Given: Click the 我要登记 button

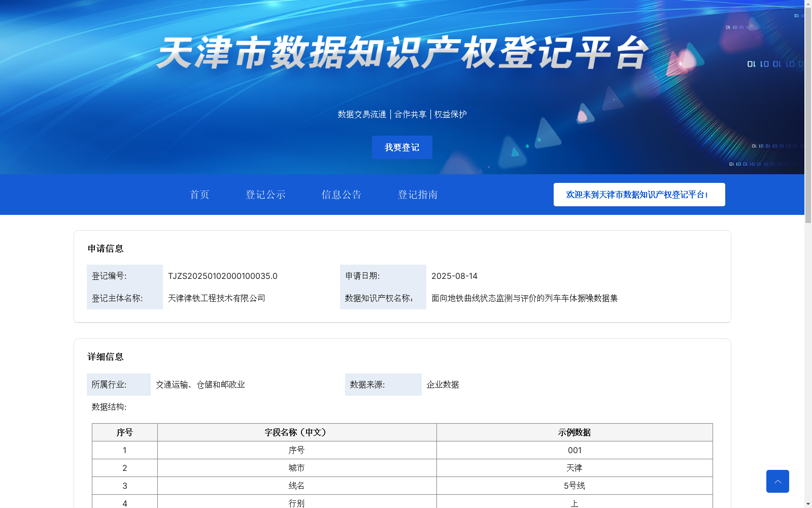Looking at the screenshot, I should pyautogui.click(x=402, y=147).
